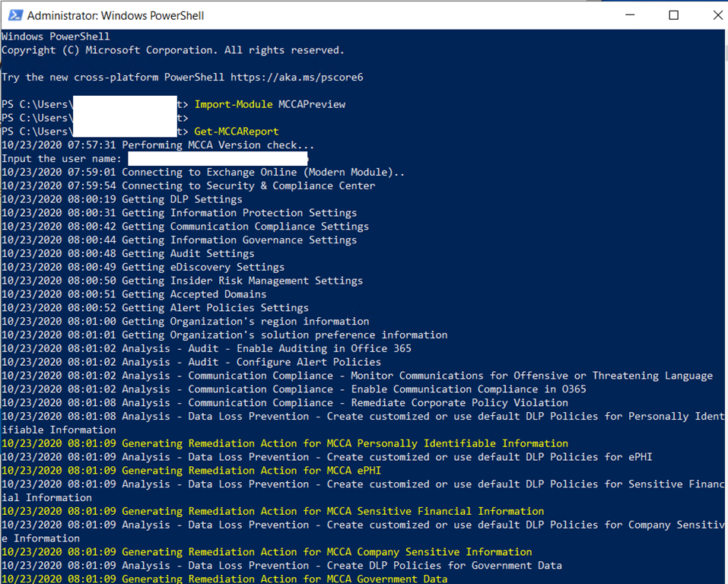Click the Import-Module MCCAPreview command text
The height and width of the screenshot is (584, 728).
(269, 104)
